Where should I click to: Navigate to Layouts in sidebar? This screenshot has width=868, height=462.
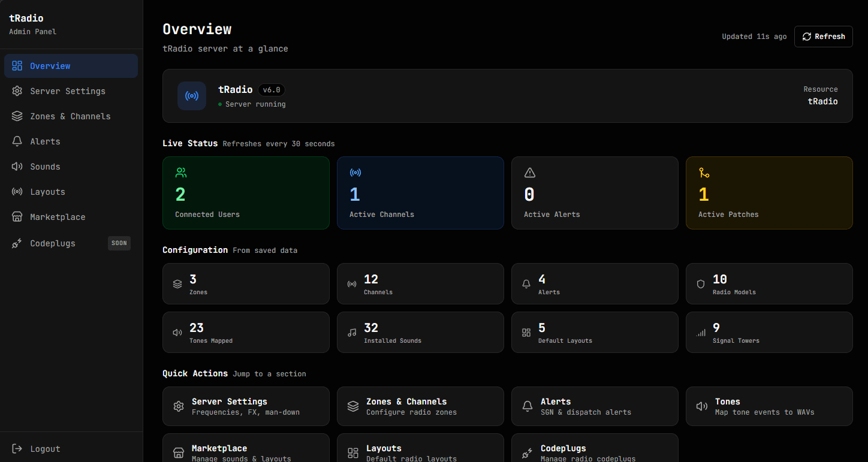(x=71, y=192)
